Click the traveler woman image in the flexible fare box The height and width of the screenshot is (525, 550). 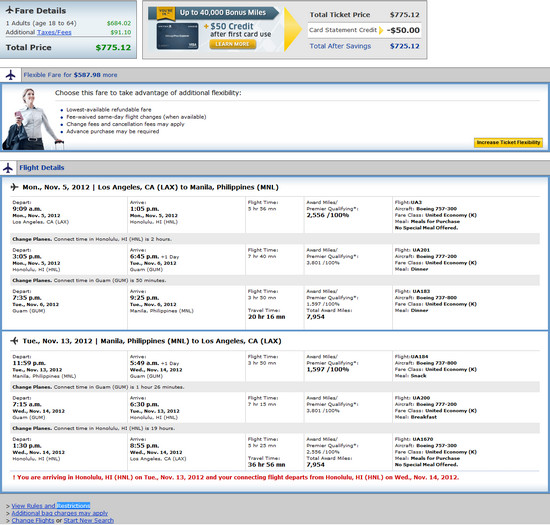tap(33, 119)
